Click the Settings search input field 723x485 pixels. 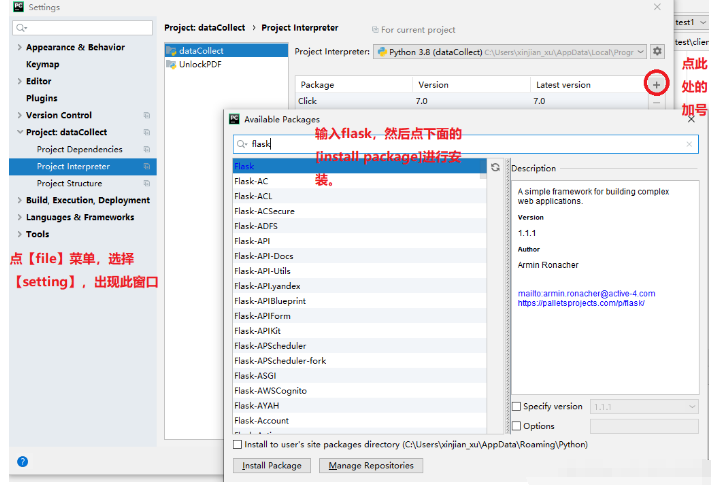point(83,28)
